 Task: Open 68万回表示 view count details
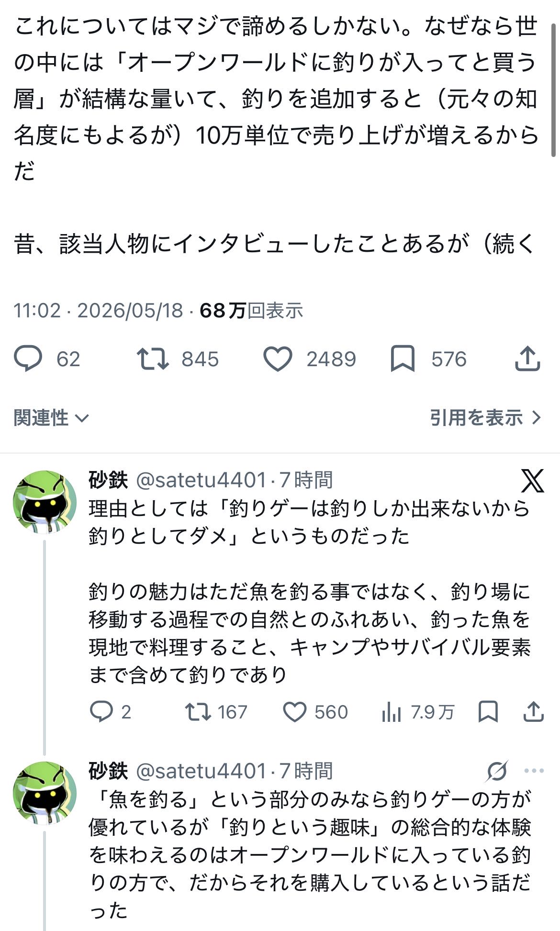[251, 311]
